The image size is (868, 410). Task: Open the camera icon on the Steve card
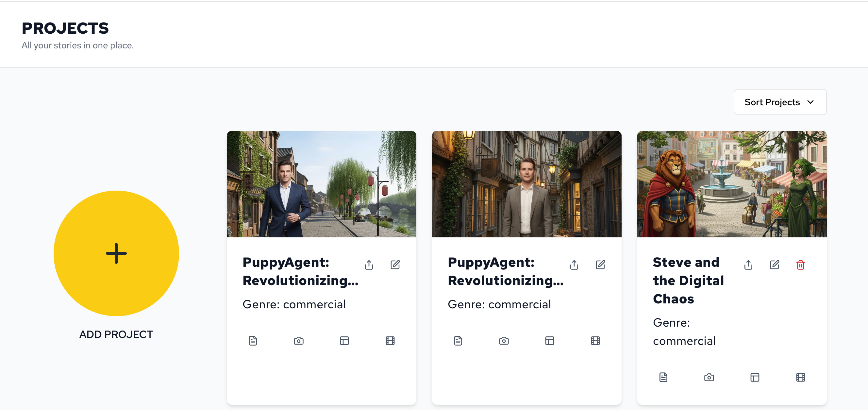[709, 377]
